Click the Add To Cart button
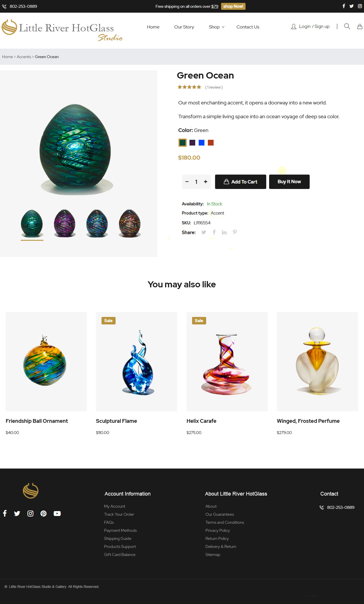The image size is (364, 604). [241, 182]
